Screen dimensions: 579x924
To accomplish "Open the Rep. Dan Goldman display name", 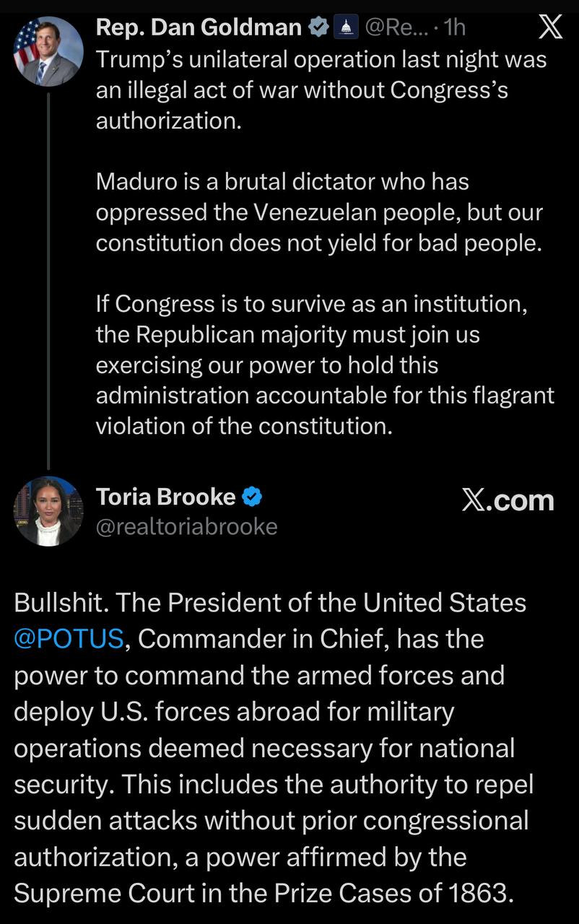I will (x=199, y=27).
